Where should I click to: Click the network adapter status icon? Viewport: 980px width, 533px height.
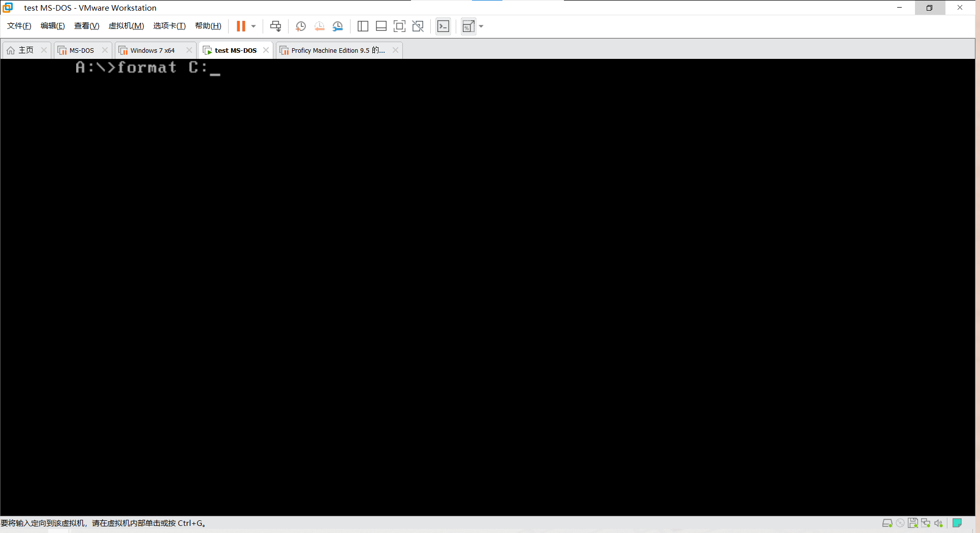pos(926,523)
